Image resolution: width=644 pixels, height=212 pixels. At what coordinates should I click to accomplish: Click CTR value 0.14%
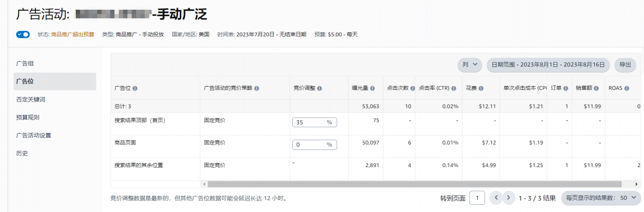(450, 165)
